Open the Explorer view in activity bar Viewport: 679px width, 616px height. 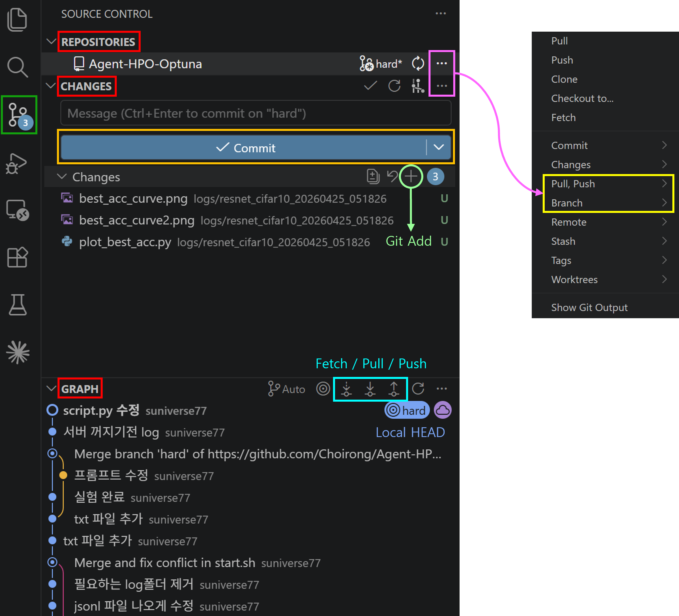(17, 20)
